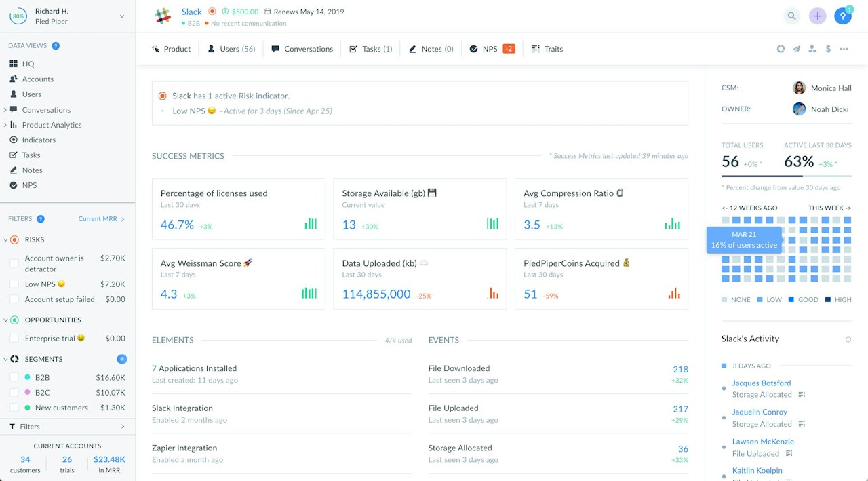
Task: Open Indicators in the Data Views sidebar
Action: point(39,140)
